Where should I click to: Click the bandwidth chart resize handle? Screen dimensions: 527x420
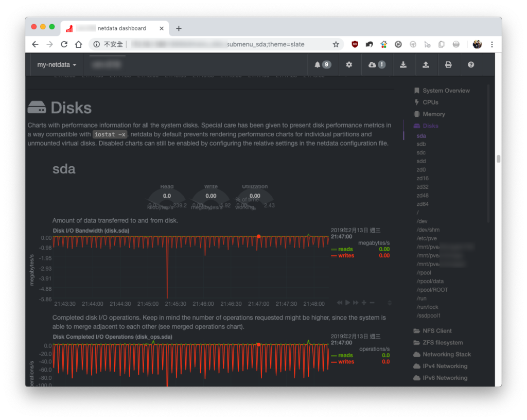tap(390, 303)
